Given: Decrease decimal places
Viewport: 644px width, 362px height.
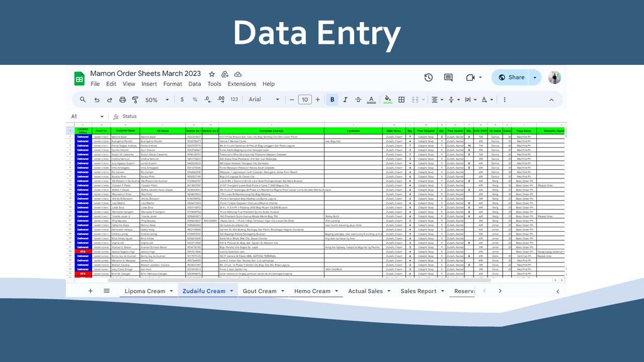Looking at the screenshot, I should (208, 100).
